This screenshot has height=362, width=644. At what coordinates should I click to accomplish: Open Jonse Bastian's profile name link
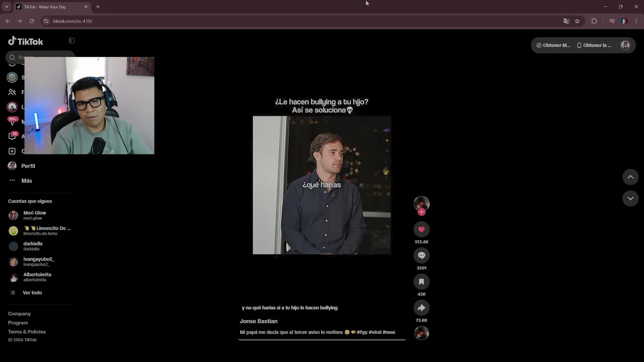tap(259, 321)
